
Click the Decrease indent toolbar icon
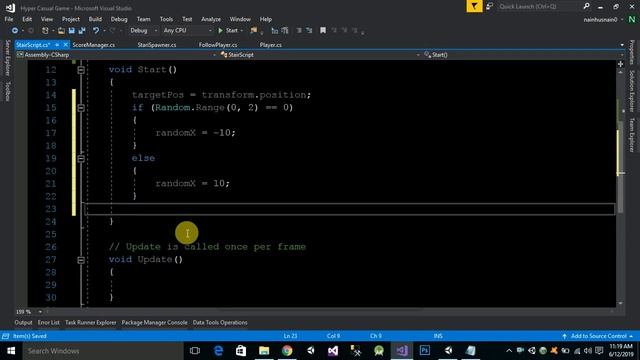(299, 31)
